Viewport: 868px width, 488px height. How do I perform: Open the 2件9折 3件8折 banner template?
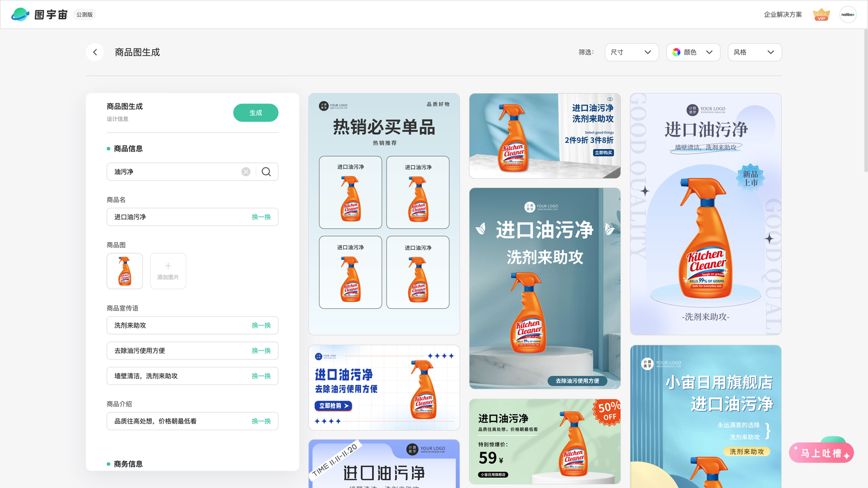(x=545, y=136)
